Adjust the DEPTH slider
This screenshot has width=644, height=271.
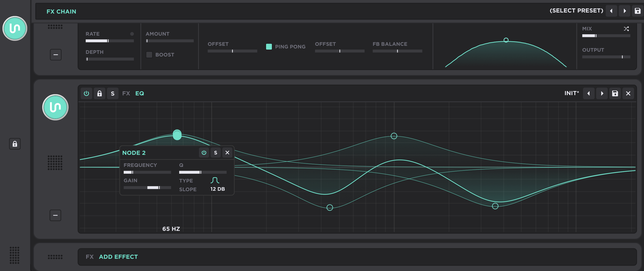click(110, 59)
